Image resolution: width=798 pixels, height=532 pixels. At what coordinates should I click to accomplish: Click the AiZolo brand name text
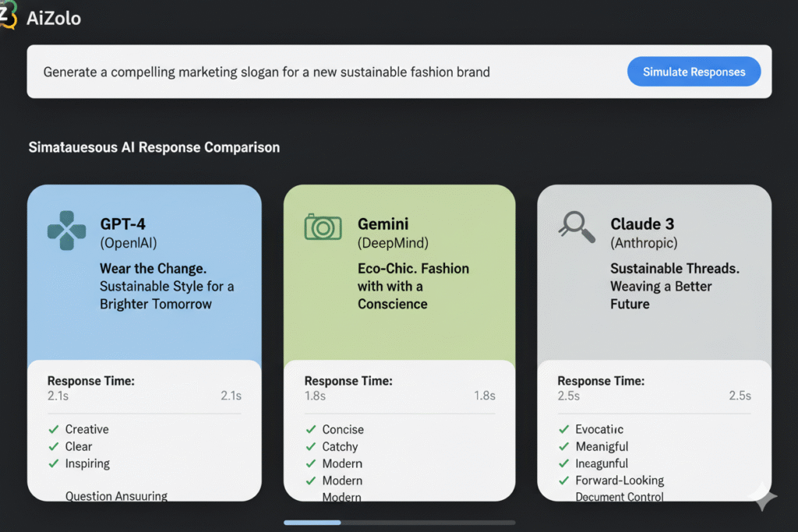[x=54, y=17]
